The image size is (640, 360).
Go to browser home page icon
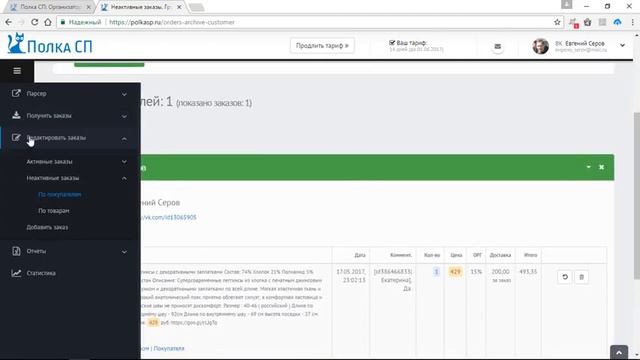(48, 22)
